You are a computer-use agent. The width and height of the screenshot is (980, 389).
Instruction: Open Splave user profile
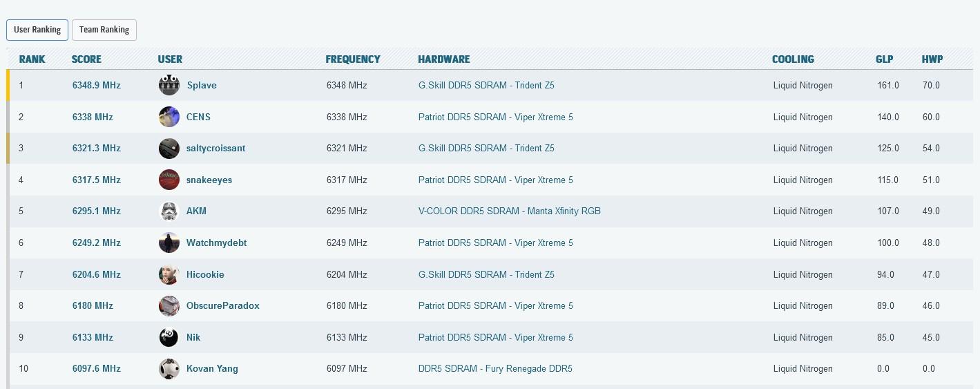[202, 85]
